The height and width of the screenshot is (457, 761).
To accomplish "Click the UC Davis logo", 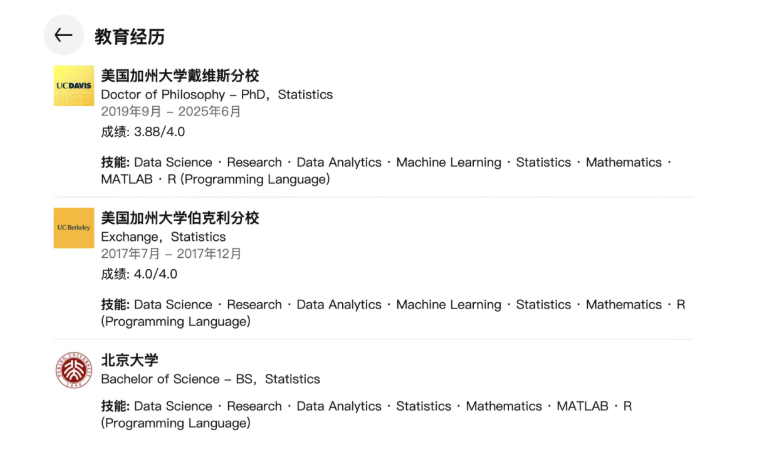I will [x=74, y=86].
